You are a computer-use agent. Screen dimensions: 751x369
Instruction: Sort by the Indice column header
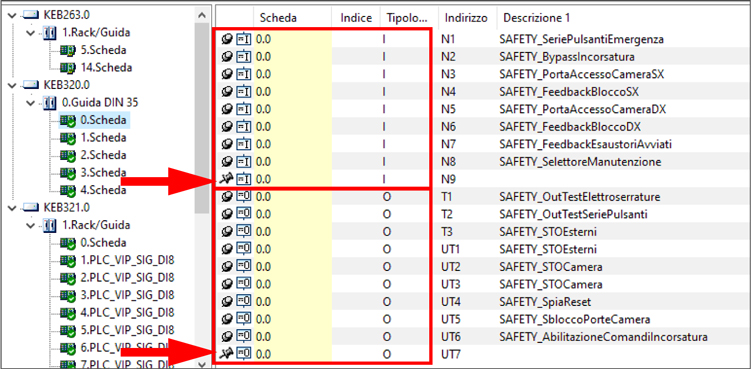[356, 18]
